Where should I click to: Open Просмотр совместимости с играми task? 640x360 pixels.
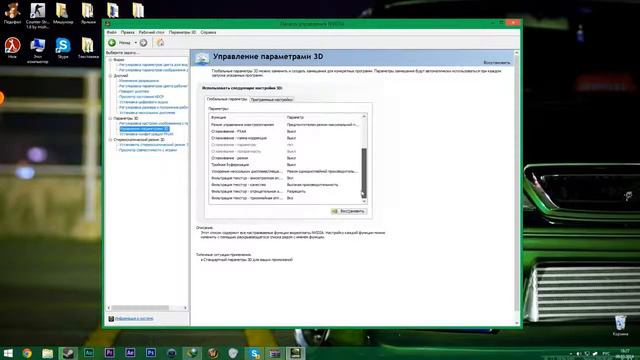[148, 150]
